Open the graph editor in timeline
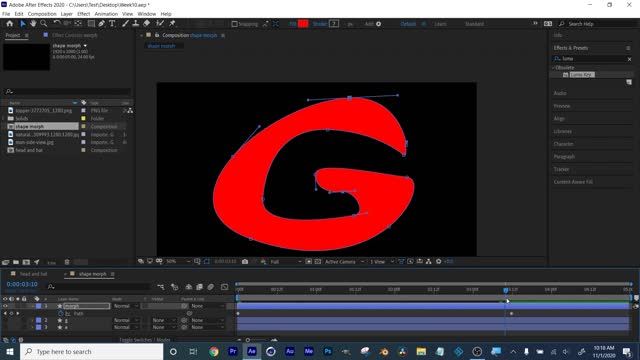Screen dimensions: 640x360 pyautogui.click(x=224, y=287)
